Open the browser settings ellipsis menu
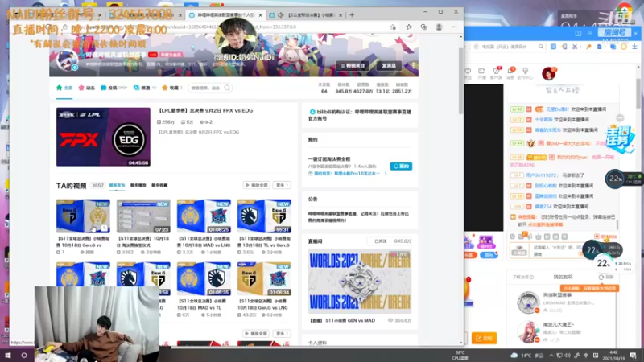The image size is (644, 362). (x=454, y=27)
